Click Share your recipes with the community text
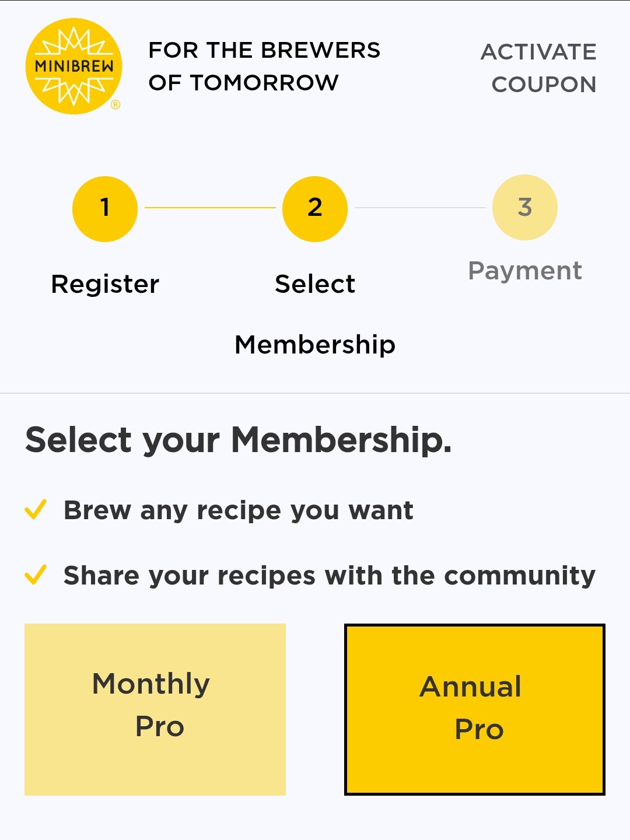The width and height of the screenshot is (630, 840). tap(330, 576)
